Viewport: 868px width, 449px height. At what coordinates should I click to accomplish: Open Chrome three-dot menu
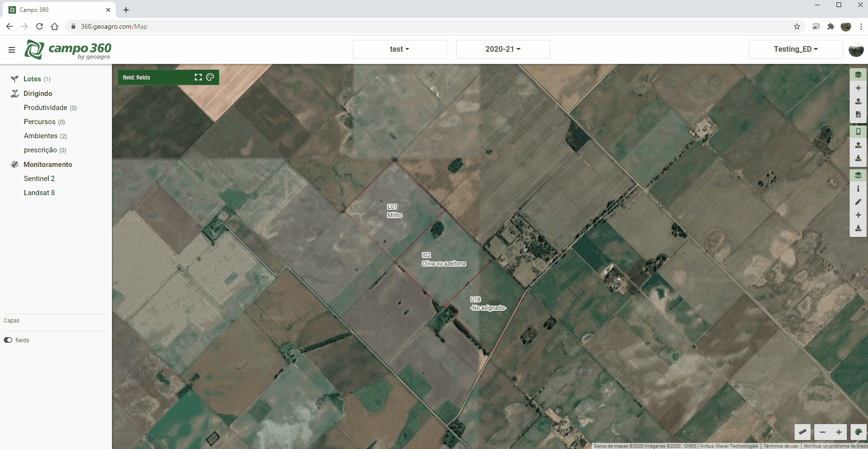coord(861,26)
